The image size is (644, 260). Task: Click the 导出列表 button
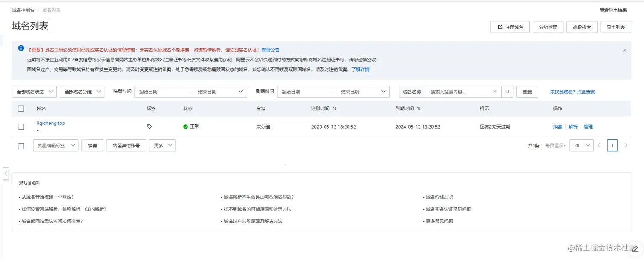pos(615,27)
